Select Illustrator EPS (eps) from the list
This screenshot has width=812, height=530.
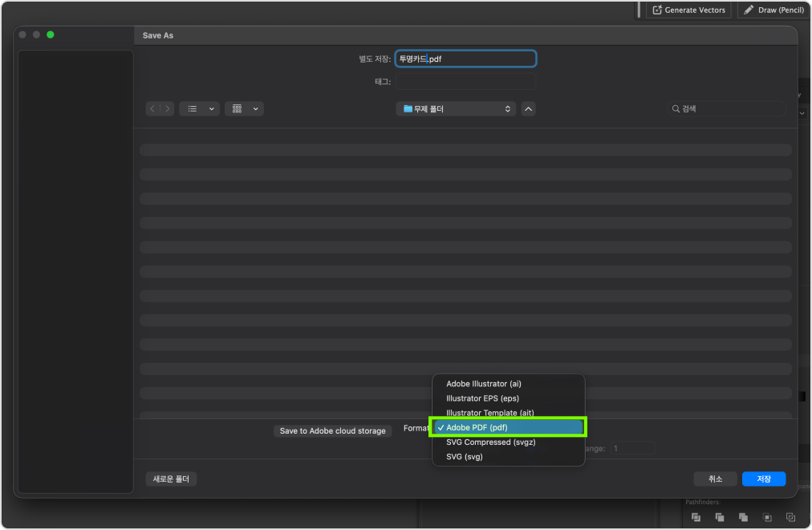tap(482, 398)
